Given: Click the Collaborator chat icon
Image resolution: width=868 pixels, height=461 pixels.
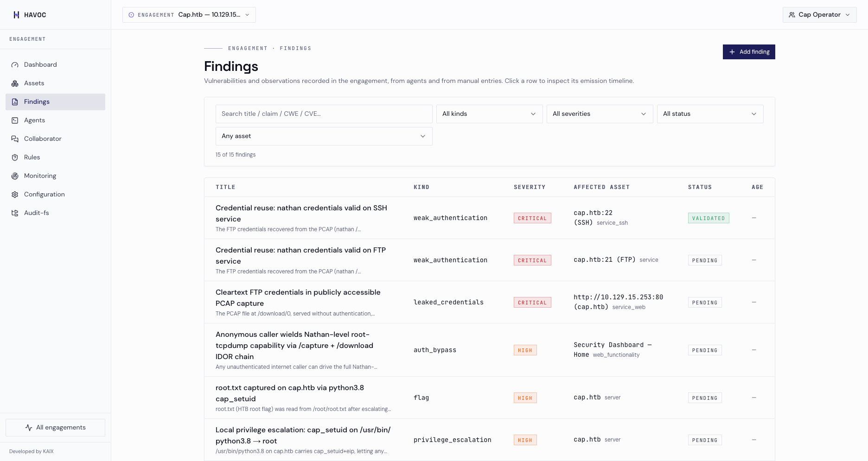Looking at the screenshot, I should pyautogui.click(x=15, y=139).
